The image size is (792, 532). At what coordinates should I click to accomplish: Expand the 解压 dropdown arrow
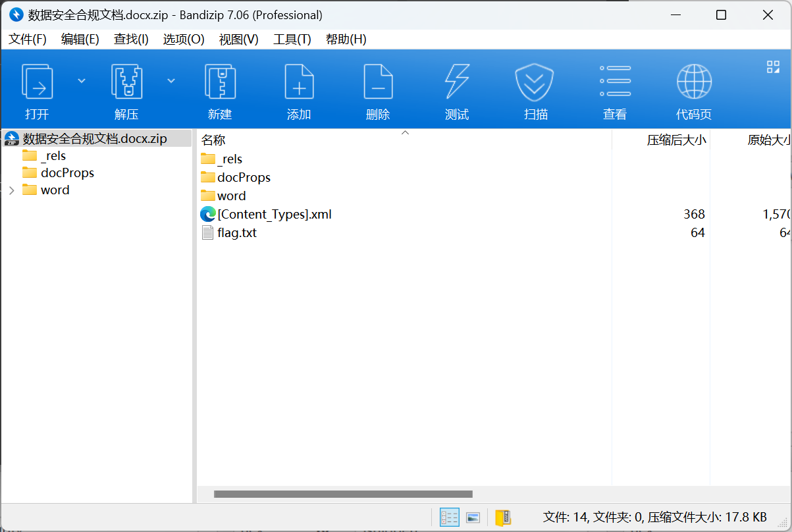coord(171,80)
